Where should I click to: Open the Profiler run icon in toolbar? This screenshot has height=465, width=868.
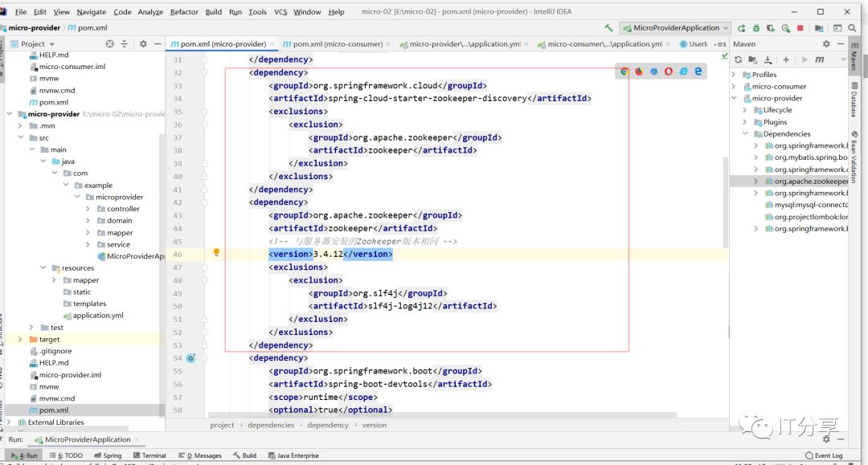[x=785, y=27]
